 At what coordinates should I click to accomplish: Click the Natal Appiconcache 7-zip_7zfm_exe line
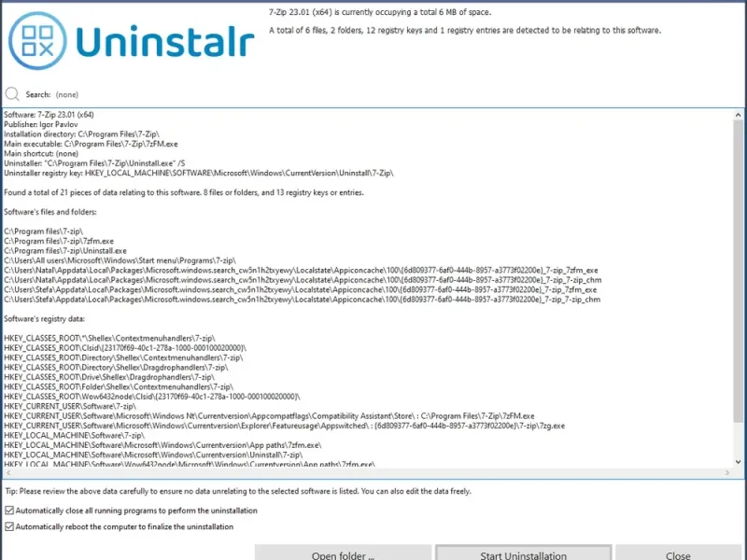pos(301,270)
